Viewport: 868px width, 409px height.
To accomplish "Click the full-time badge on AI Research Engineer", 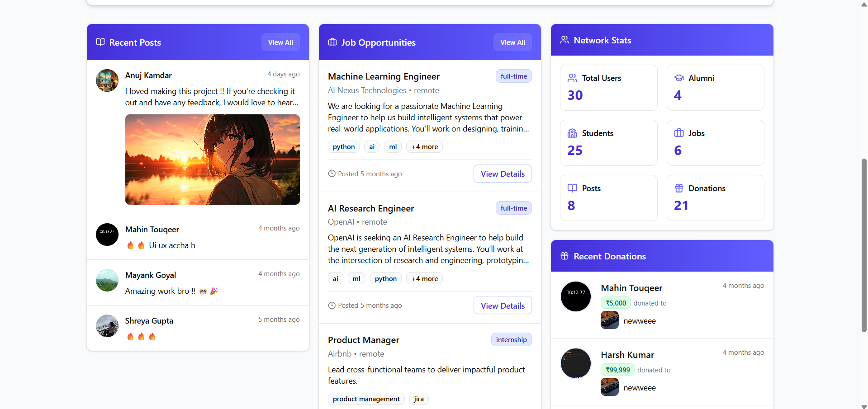I will click(513, 208).
